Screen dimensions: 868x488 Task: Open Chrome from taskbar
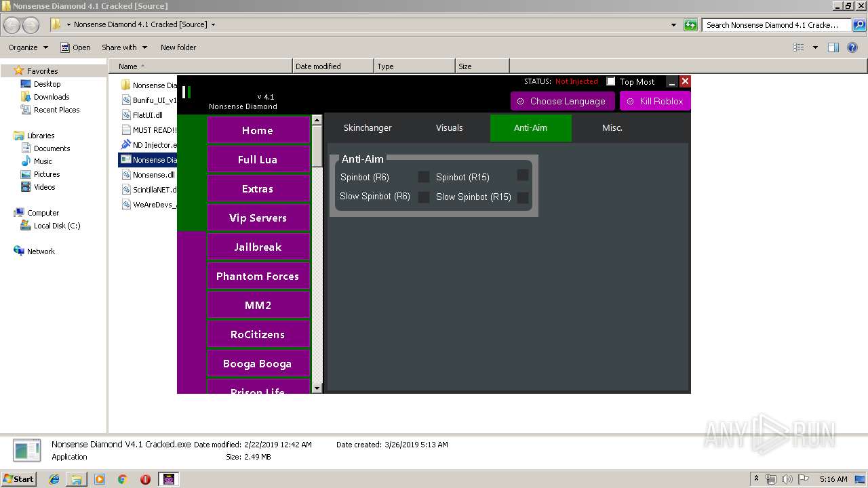click(x=122, y=479)
